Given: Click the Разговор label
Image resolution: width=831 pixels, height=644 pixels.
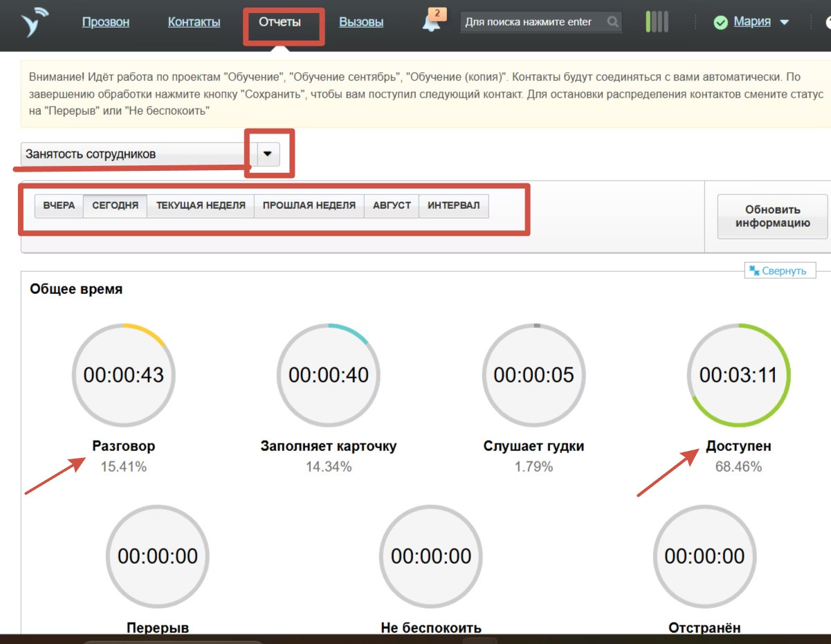Looking at the screenshot, I should [123, 446].
